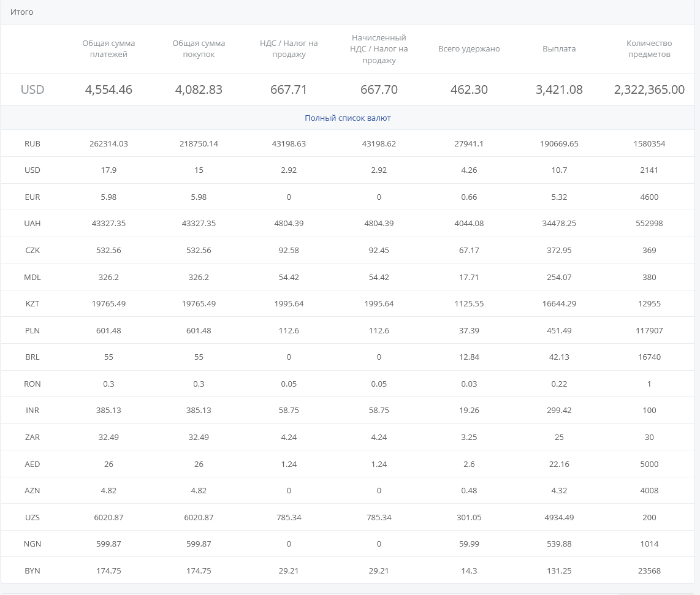Select 'Количество предметов' column header
The height and width of the screenshot is (595, 700).
(649, 49)
